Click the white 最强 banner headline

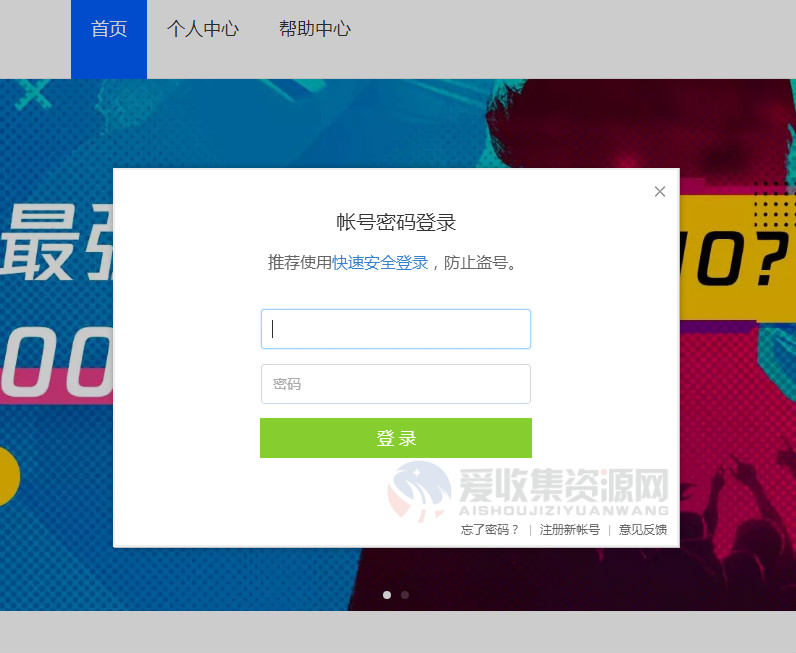pos(57,243)
